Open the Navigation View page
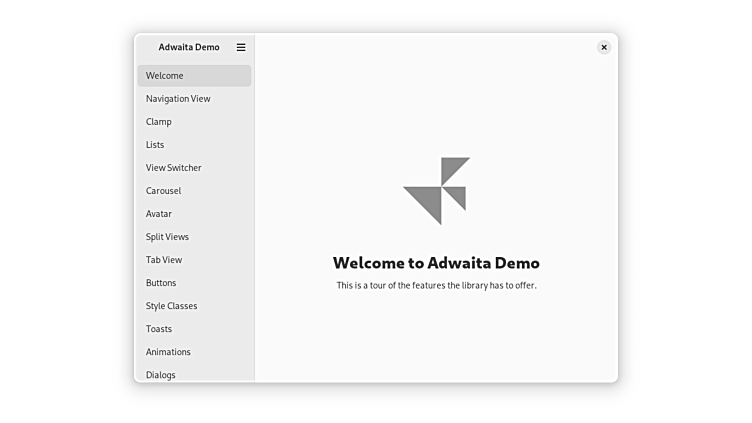 click(194, 99)
